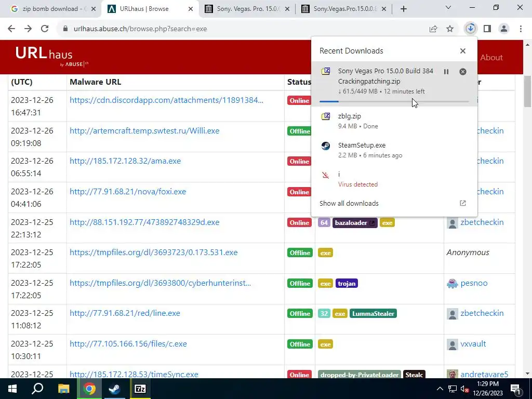Go back to the previous page
The image size is (532, 399).
tap(11, 29)
